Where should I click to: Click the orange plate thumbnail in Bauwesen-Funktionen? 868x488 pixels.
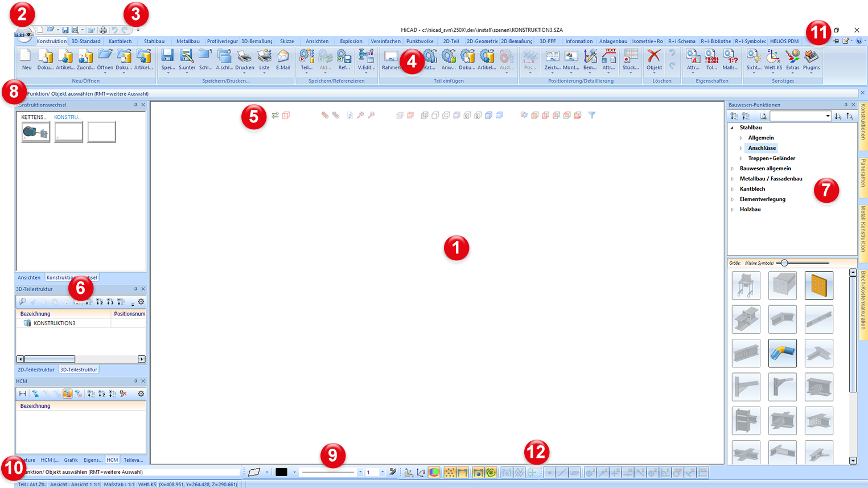[x=819, y=285]
